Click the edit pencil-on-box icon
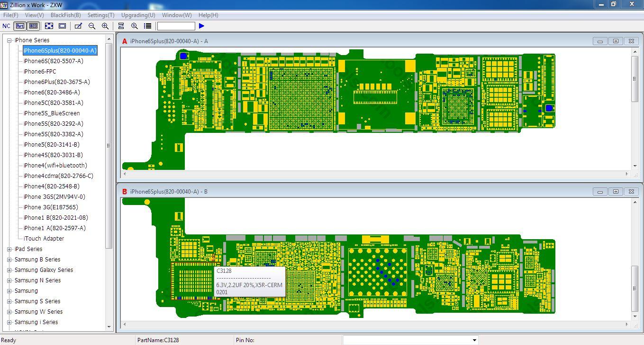Screen dimensions: 644x345 (78, 26)
